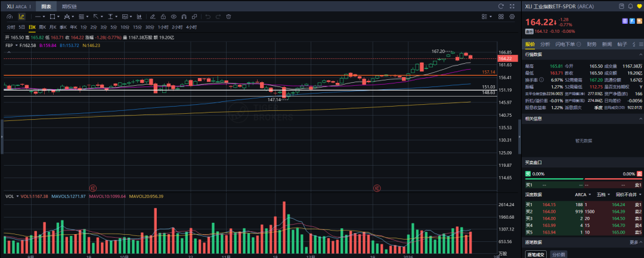Click the orange 157.14 horizontal price line
Viewport: 644px width, 258px height.
[239, 75]
